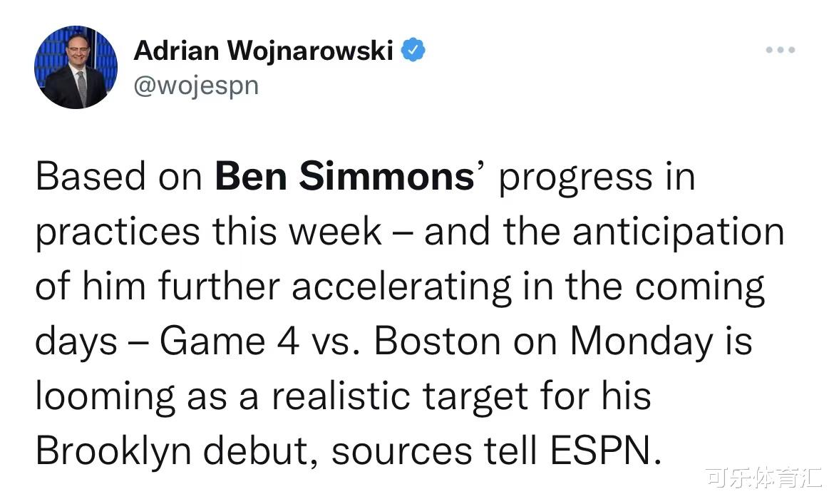
Task: Click the bold Ben Simmons name
Action: coord(345,176)
